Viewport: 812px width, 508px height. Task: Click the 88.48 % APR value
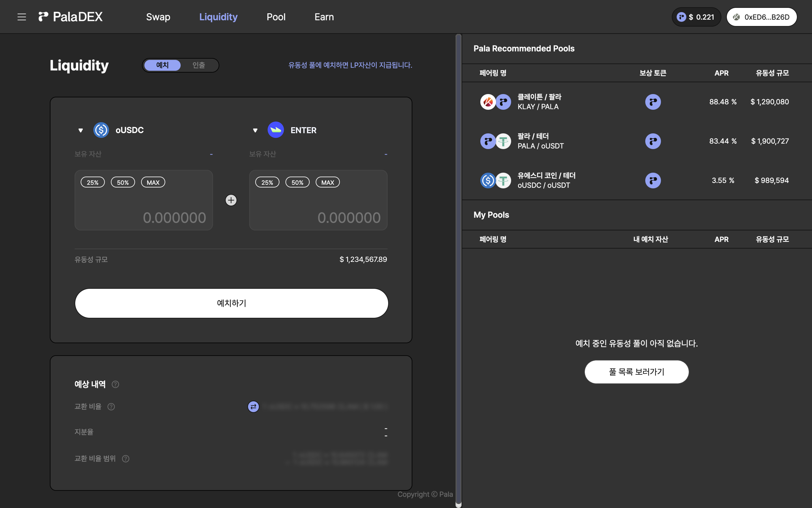(723, 102)
